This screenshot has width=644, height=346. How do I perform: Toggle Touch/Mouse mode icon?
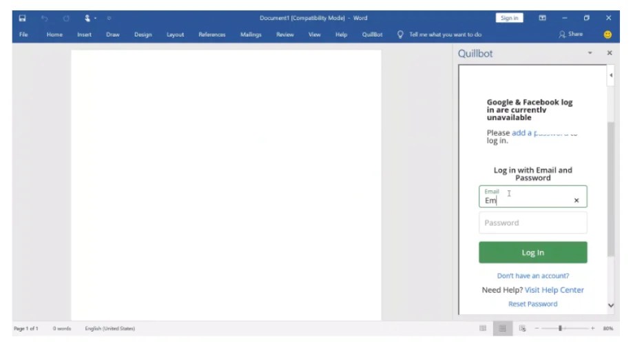pos(87,18)
